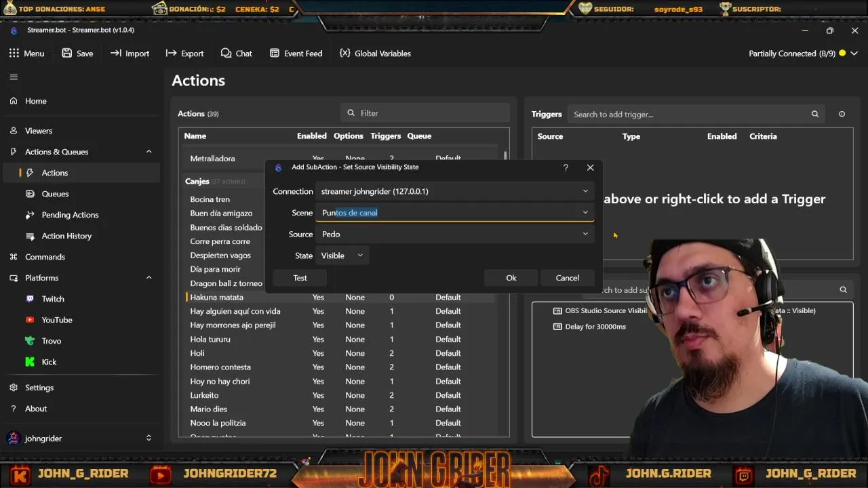Open Global Variables braces icon

pyautogui.click(x=345, y=53)
